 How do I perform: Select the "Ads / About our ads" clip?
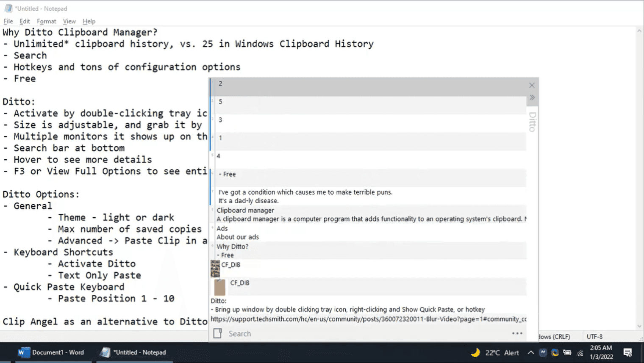pos(369,233)
